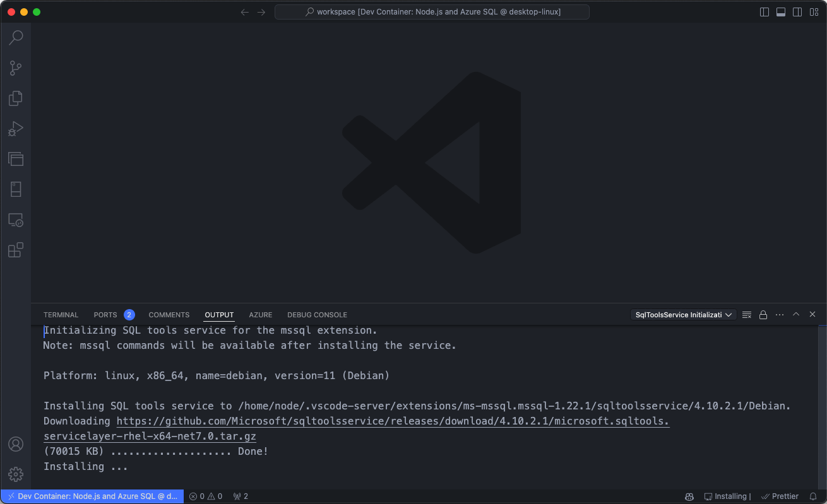
Task: Click the Prettier status bar toggle
Action: pos(780,496)
